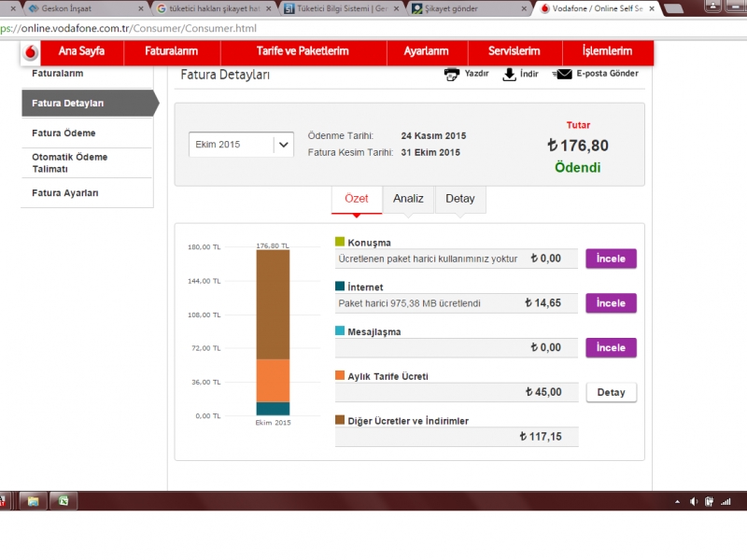Close the Tüketici Bilgi Sistemi tab
This screenshot has width=747, height=560.
click(x=396, y=8)
